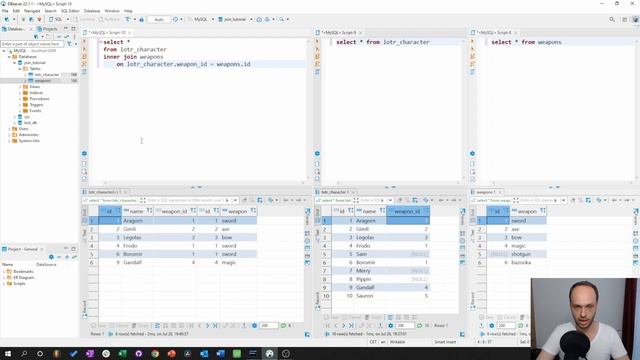
Task: Click the navigator filter funnel icon
Action: [x=69, y=44]
